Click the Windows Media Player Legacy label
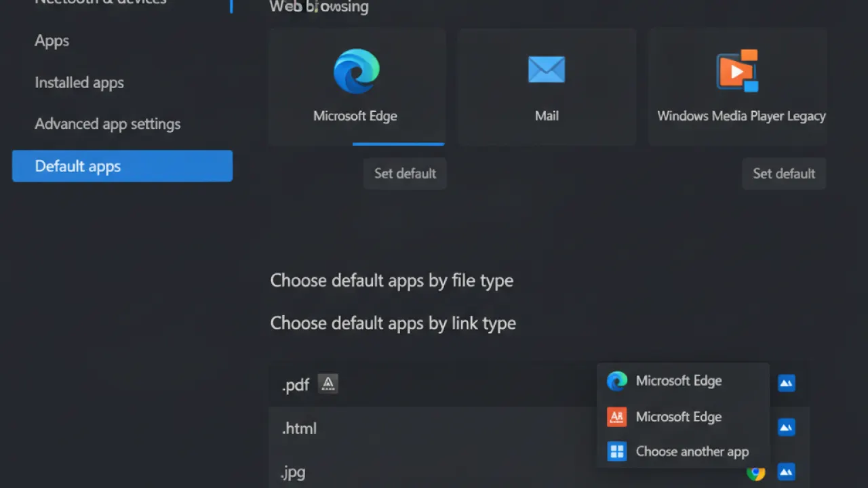 pos(741,116)
